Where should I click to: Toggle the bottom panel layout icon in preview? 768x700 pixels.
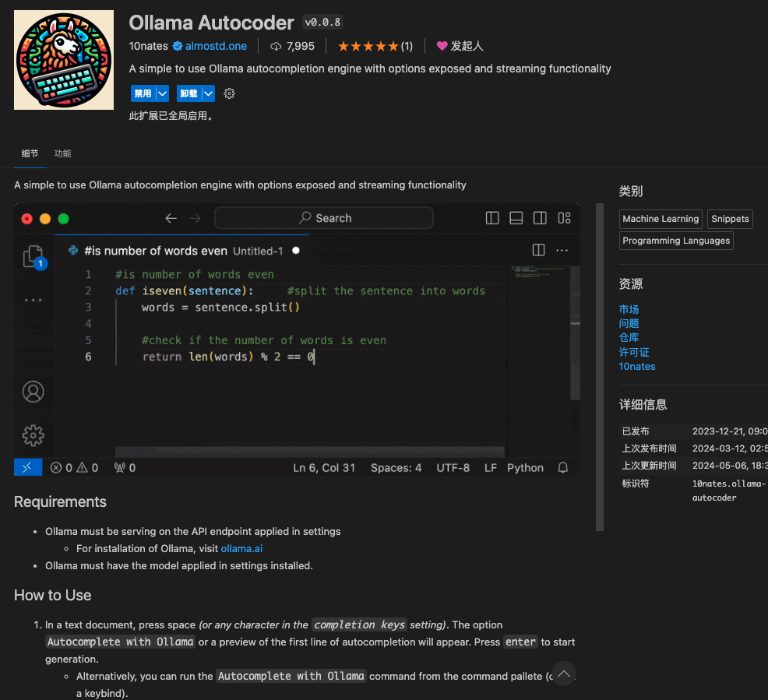[x=516, y=218]
